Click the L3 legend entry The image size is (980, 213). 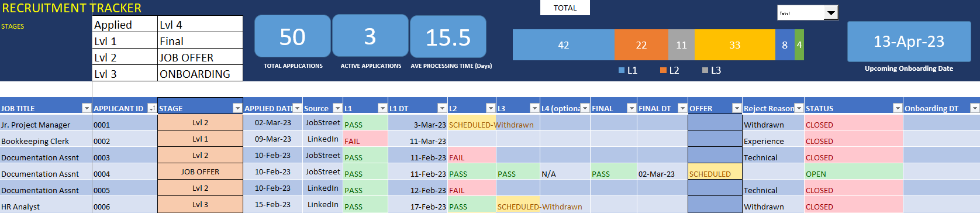pyautogui.click(x=712, y=70)
